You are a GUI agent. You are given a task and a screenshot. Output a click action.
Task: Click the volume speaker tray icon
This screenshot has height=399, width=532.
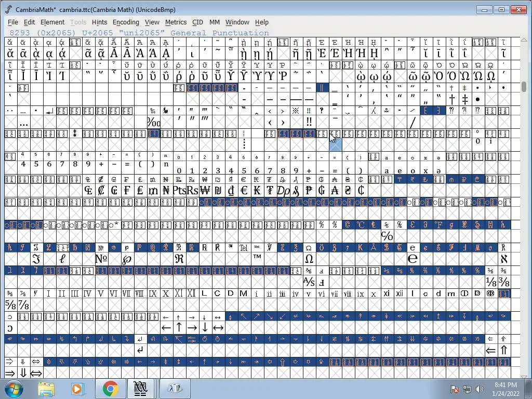pyautogui.click(x=480, y=389)
